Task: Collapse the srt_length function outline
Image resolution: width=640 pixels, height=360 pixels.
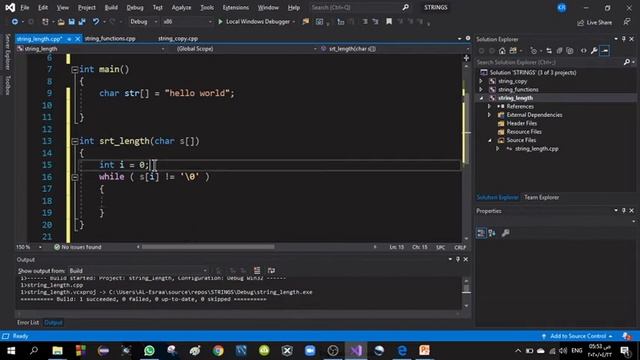Action: point(74,142)
